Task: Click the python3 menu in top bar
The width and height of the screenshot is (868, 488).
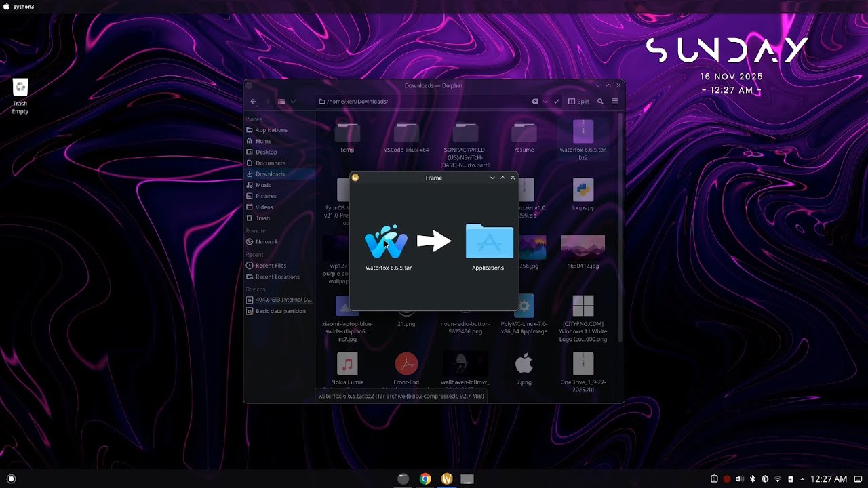Action: 23,7
